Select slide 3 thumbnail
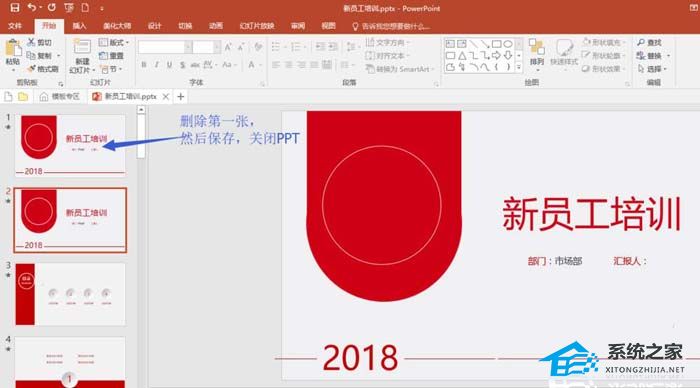The width and height of the screenshot is (700, 388). click(71, 294)
